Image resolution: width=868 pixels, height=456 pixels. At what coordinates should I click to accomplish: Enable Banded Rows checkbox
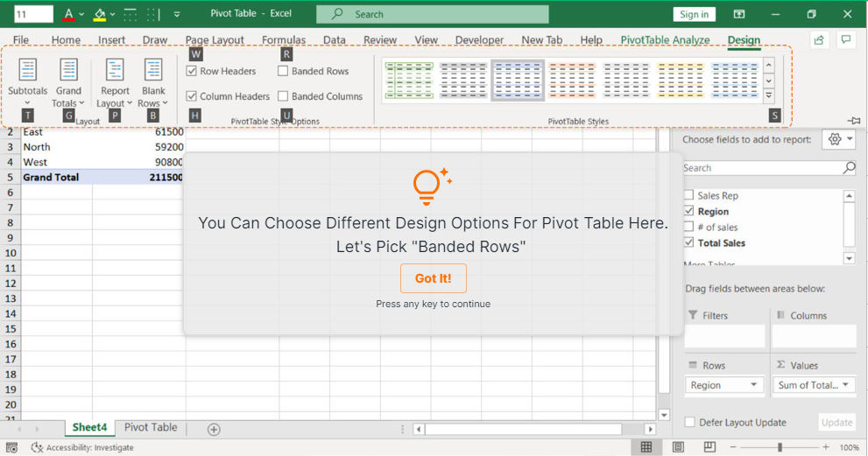tap(283, 71)
